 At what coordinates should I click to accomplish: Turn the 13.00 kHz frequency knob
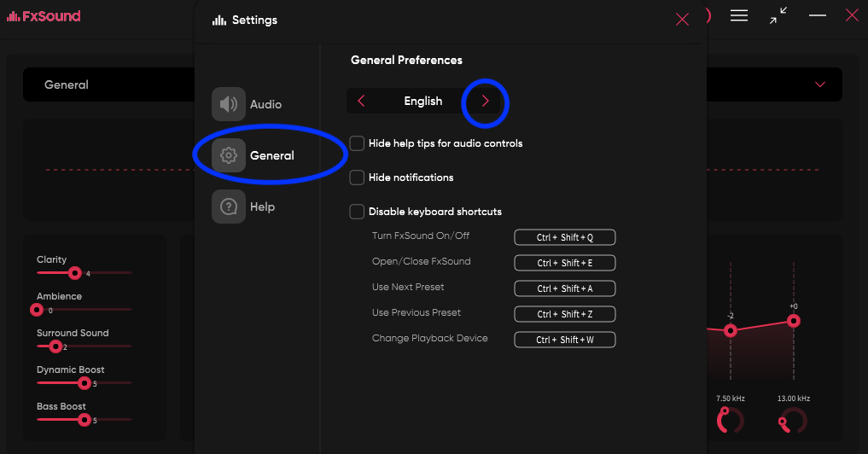pyautogui.click(x=793, y=420)
